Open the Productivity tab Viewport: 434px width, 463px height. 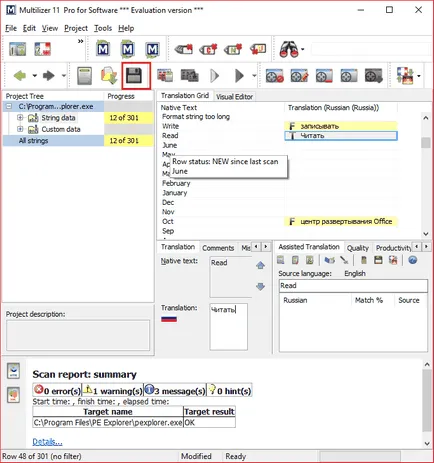point(393,248)
